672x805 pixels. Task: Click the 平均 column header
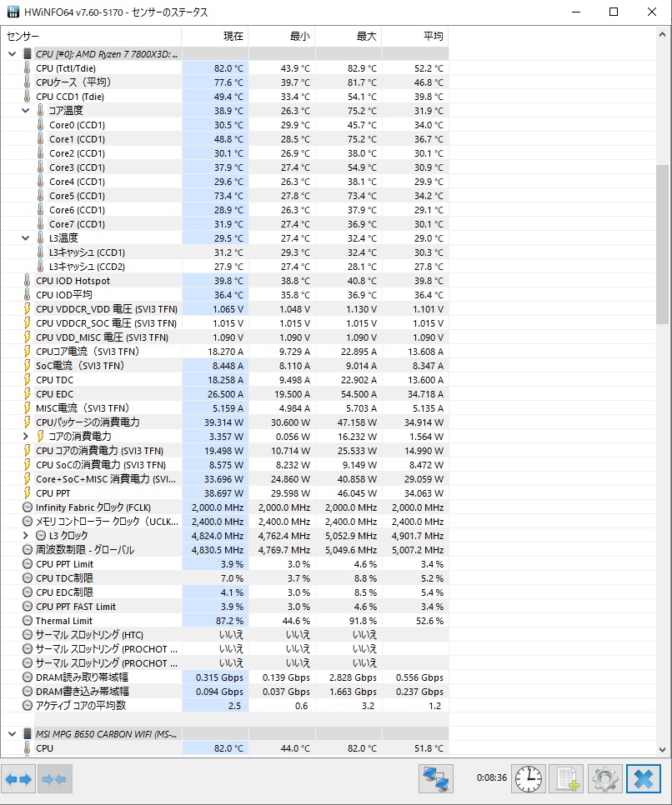415,37
